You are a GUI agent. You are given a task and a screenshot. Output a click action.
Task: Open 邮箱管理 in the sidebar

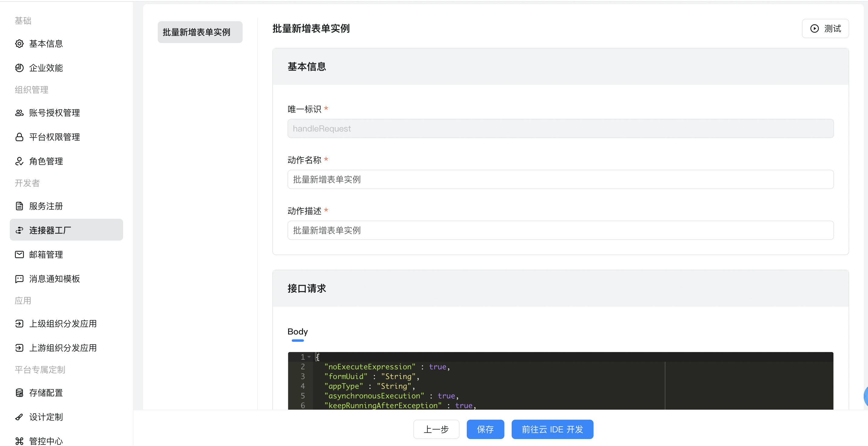click(x=66, y=255)
